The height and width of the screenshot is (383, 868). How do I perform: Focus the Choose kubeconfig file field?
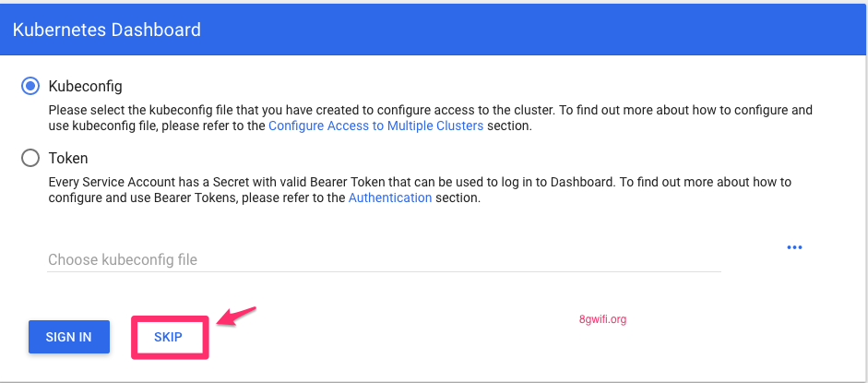(384, 259)
